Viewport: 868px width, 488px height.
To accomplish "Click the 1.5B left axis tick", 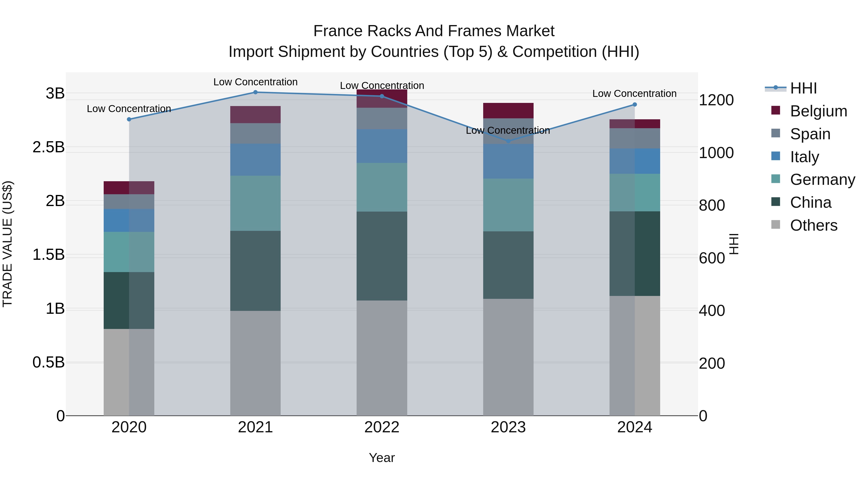I will coord(48,255).
